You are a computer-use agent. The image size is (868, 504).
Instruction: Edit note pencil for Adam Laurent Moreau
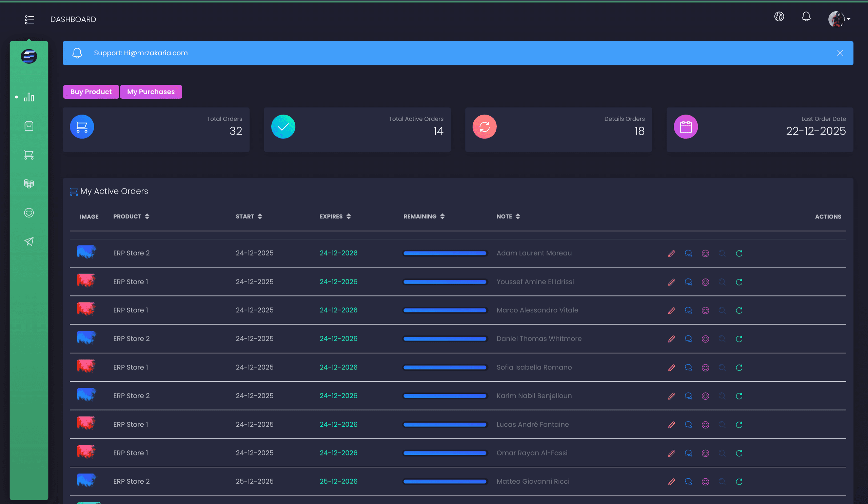(672, 254)
